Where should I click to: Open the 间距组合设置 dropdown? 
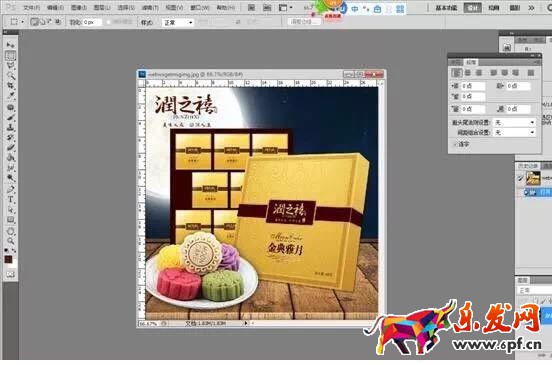(x=514, y=132)
